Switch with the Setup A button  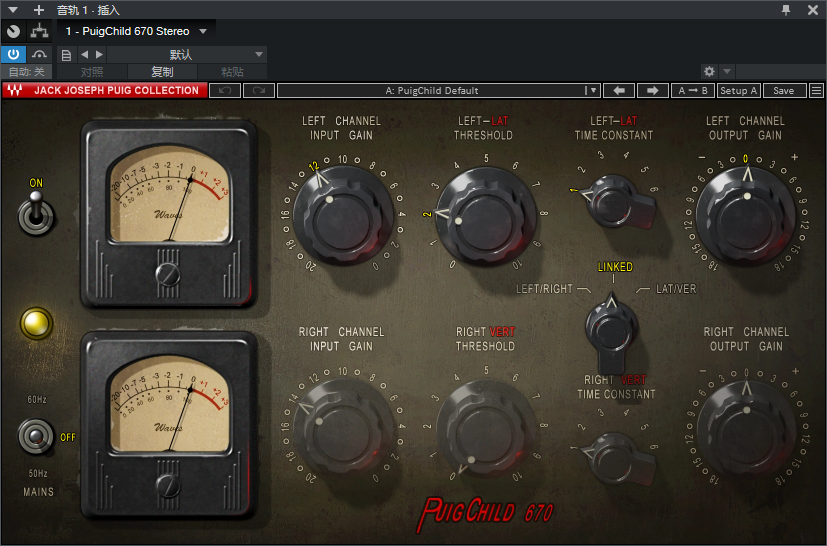point(738,90)
